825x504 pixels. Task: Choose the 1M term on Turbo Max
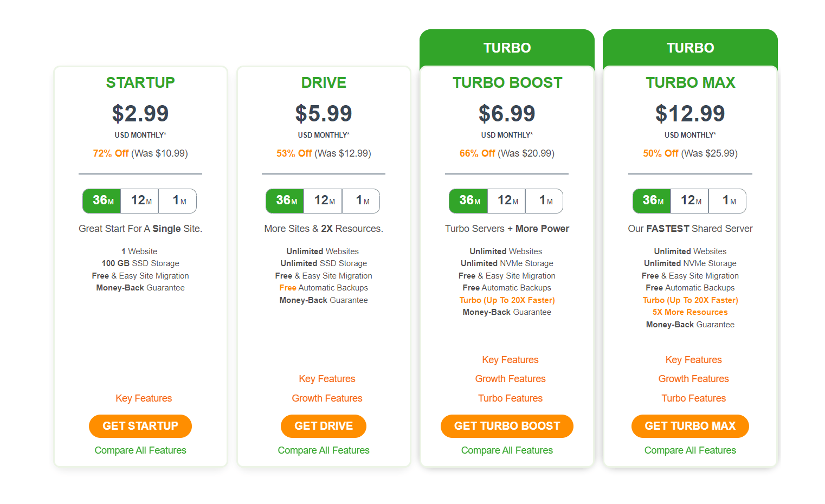click(727, 201)
